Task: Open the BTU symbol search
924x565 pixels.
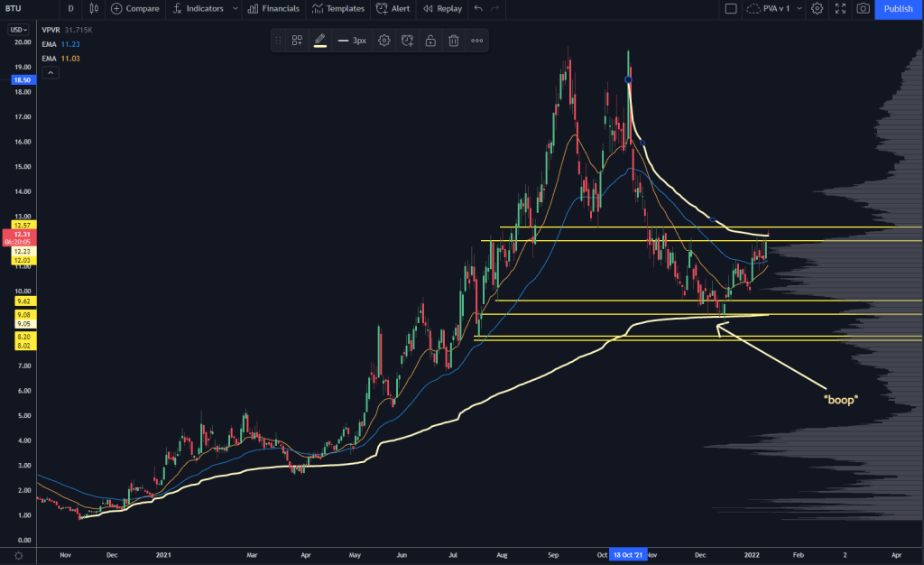Action: (14, 9)
